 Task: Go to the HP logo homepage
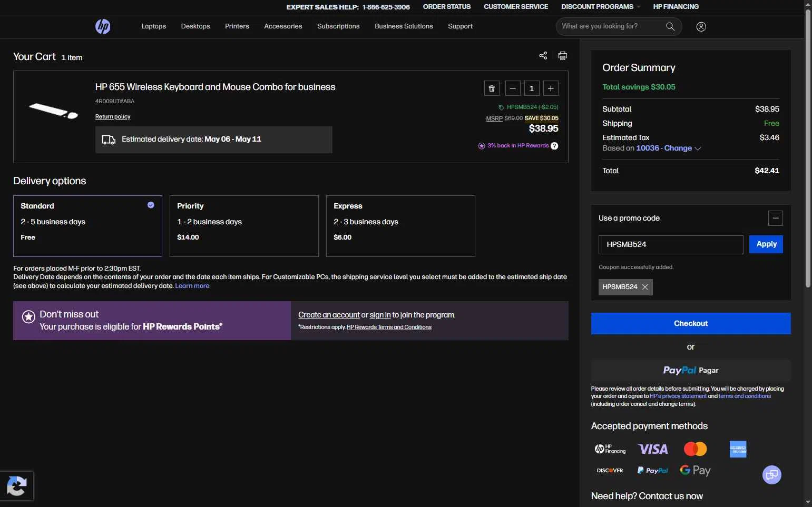click(103, 26)
